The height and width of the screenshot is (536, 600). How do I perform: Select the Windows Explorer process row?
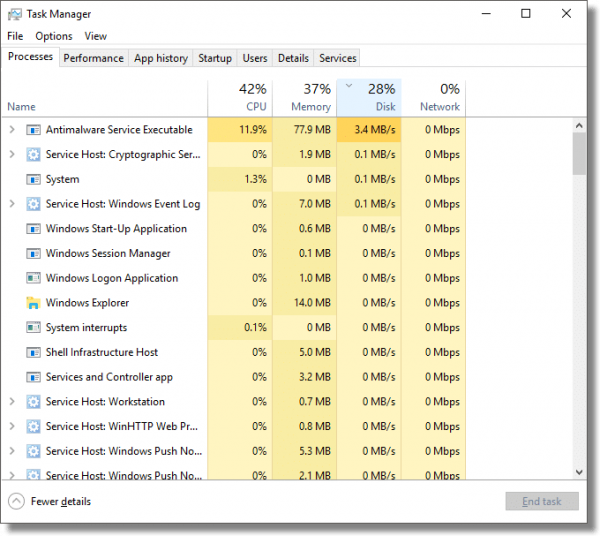click(233, 303)
